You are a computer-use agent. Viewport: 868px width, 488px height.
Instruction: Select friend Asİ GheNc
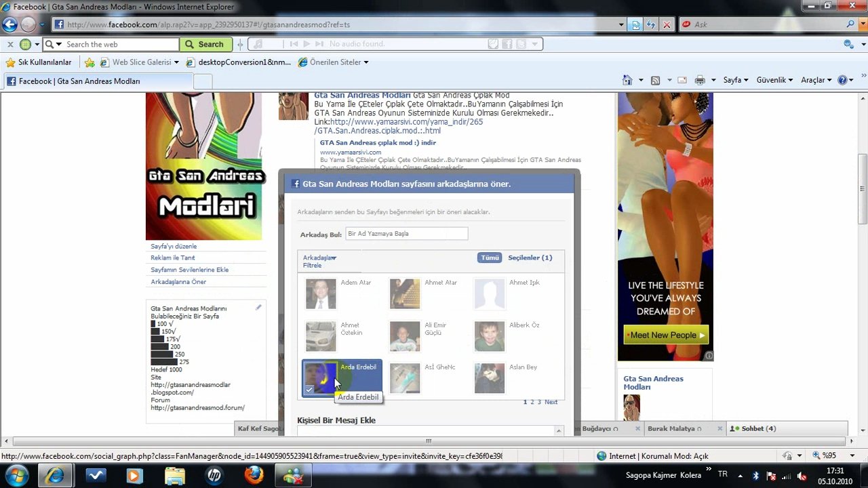tap(426, 378)
